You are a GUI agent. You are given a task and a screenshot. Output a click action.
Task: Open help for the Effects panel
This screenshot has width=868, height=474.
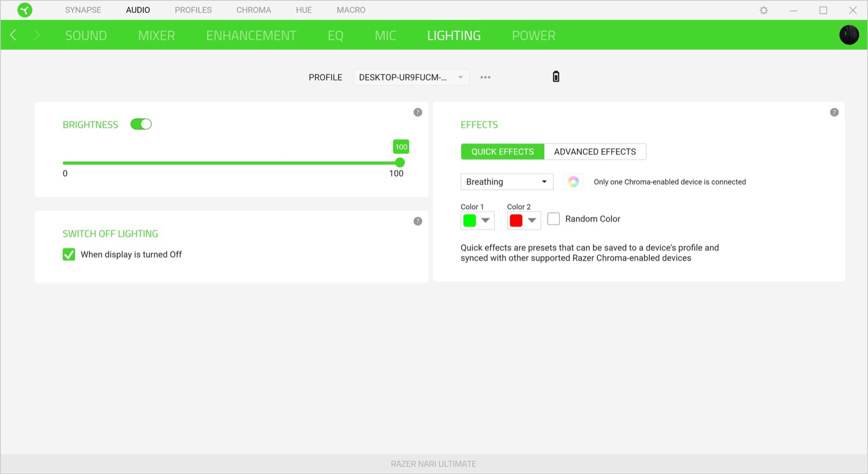tap(834, 112)
